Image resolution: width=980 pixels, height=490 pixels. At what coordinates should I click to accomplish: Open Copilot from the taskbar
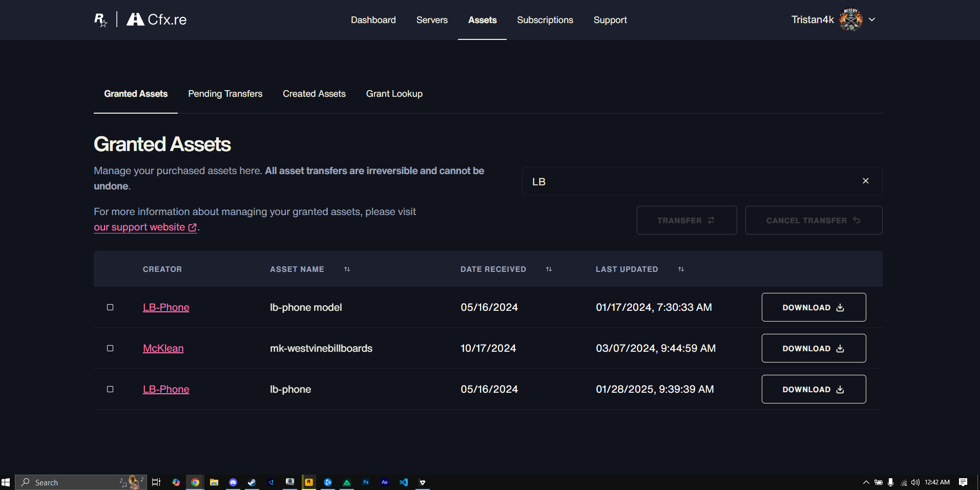[176, 482]
